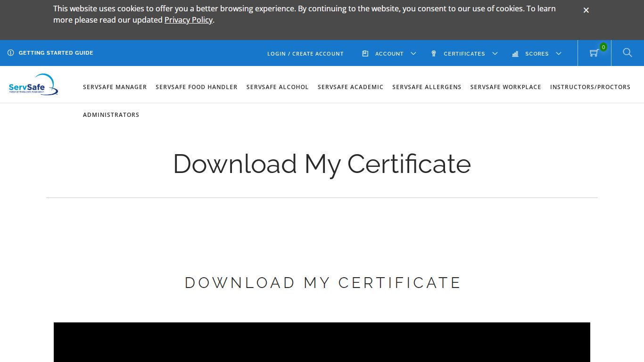Click the Account bookmark icon
This screenshot has width=644, height=362.
tap(365, 54)
